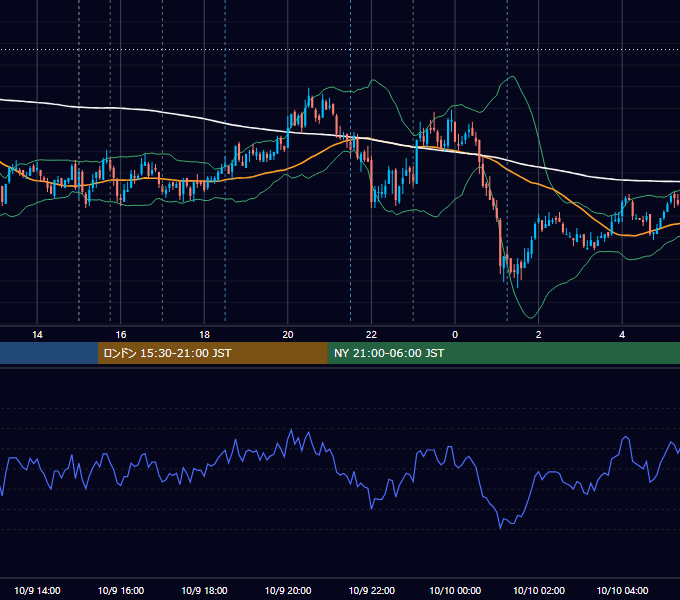
Task: Click the 10/9 16:00 date label
Action: tap(121, 590)
